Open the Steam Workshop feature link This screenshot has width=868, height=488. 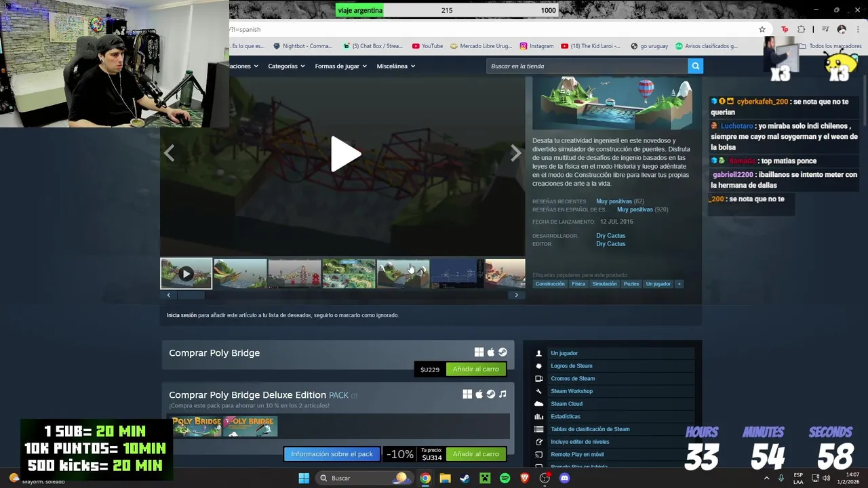point(572,391)
